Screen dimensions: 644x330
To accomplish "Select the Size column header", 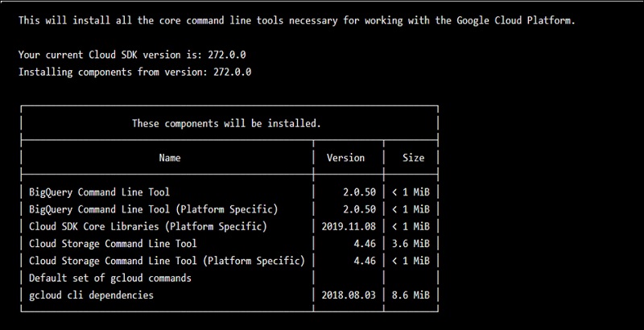I will [413, 158].
